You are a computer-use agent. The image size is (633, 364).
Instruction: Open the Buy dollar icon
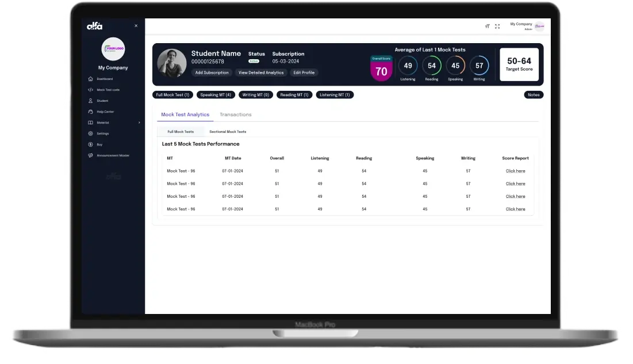(x=90, y=144)
